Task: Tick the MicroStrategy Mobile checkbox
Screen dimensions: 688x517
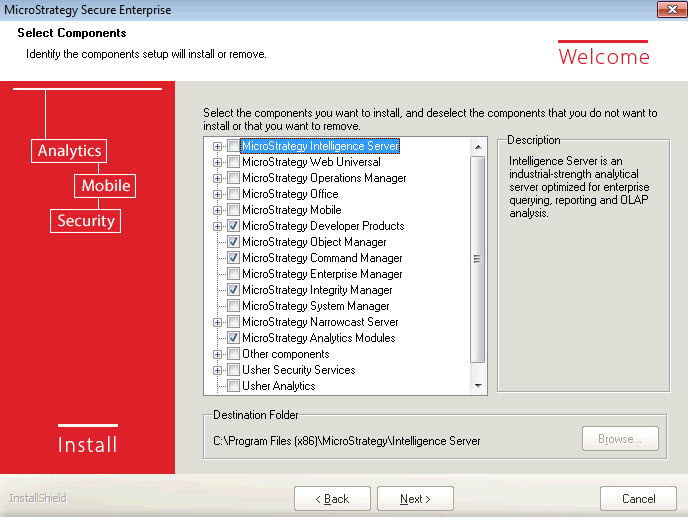Action: pyautogui.click(x=233, y=210)
